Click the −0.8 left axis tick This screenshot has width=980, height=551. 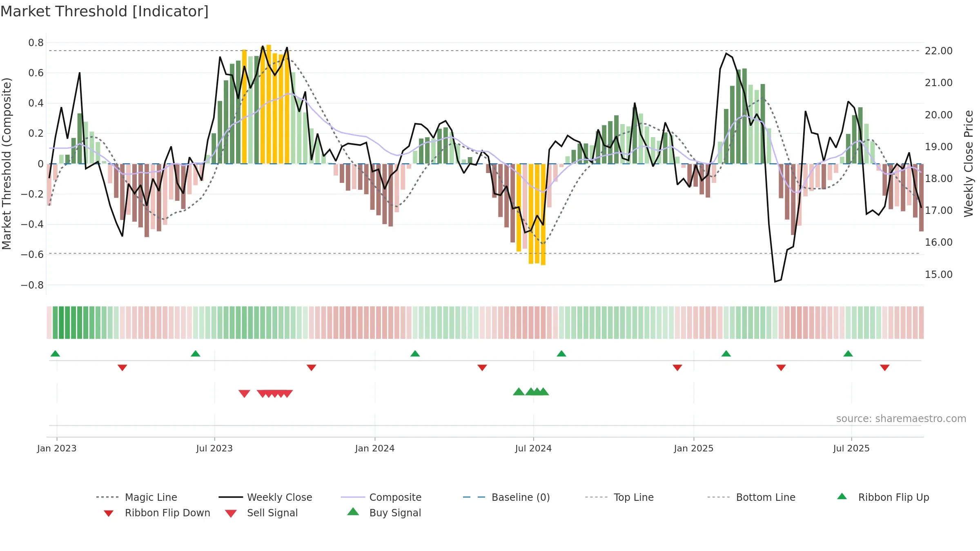point(32,285)
